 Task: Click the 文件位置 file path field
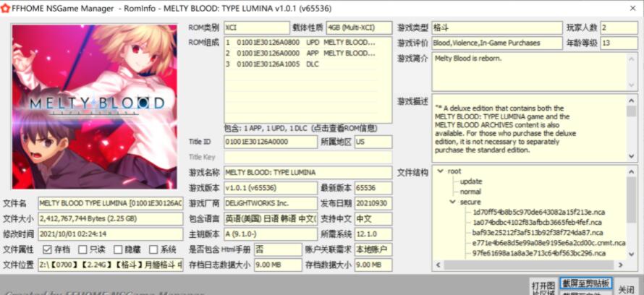tap(111, 265)
